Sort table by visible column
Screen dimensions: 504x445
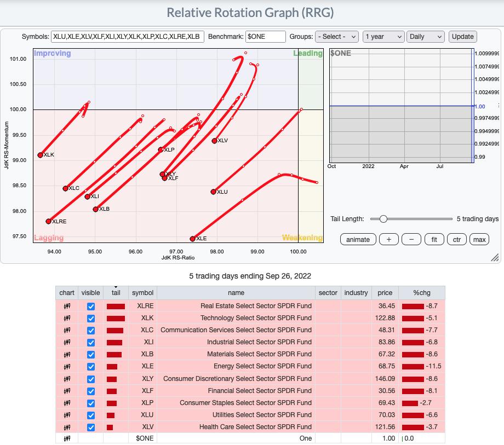pos(90,292)
